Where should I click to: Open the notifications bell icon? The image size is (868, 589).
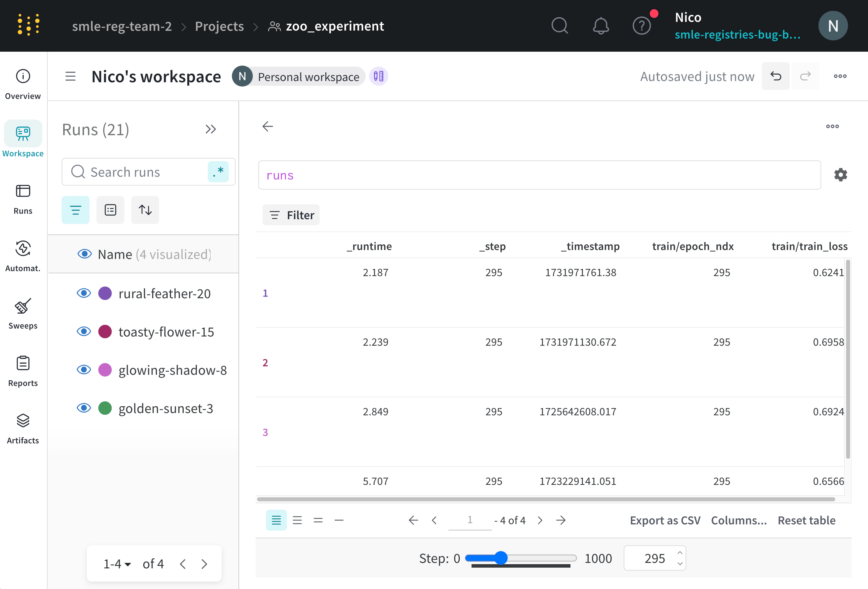click(601, 26)
